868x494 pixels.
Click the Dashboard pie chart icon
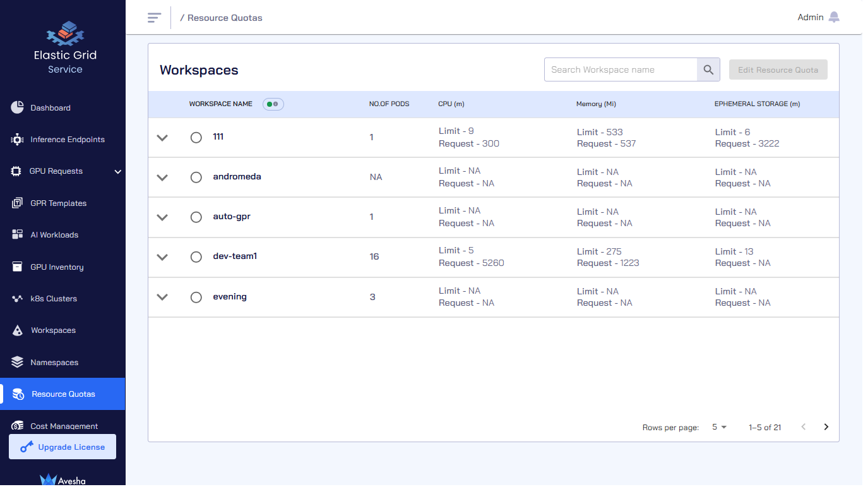tap(17, 107)
